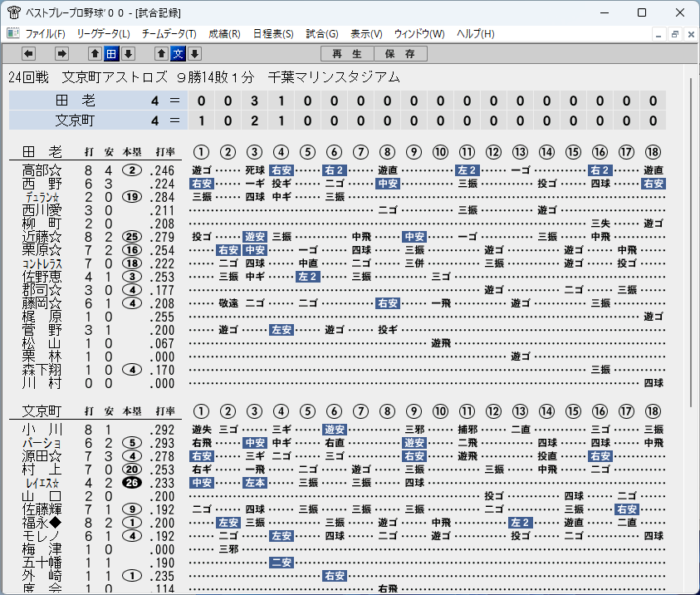This screenshot has width=700, height=595.
Task: Click the 再生 replay button
Action: point(347,54)
